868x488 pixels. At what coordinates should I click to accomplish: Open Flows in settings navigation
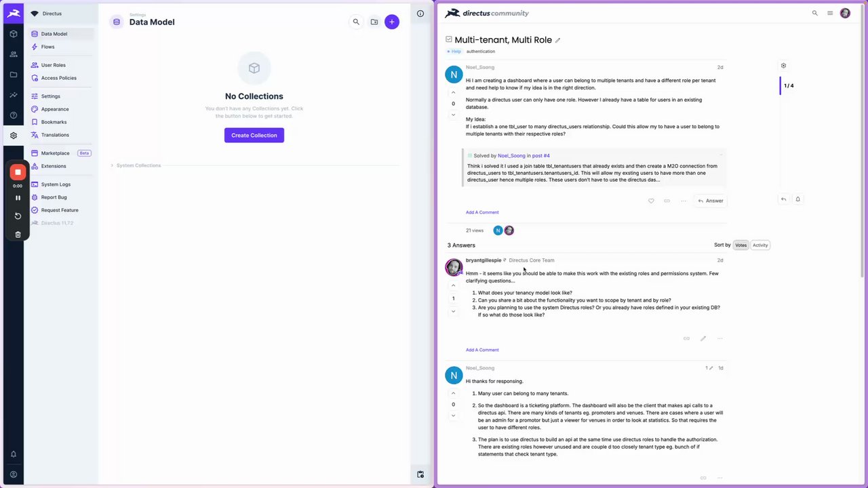point(61,47)
